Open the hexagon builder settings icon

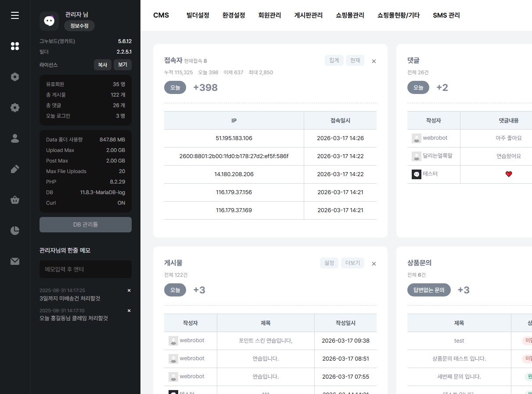coord(15,77)
